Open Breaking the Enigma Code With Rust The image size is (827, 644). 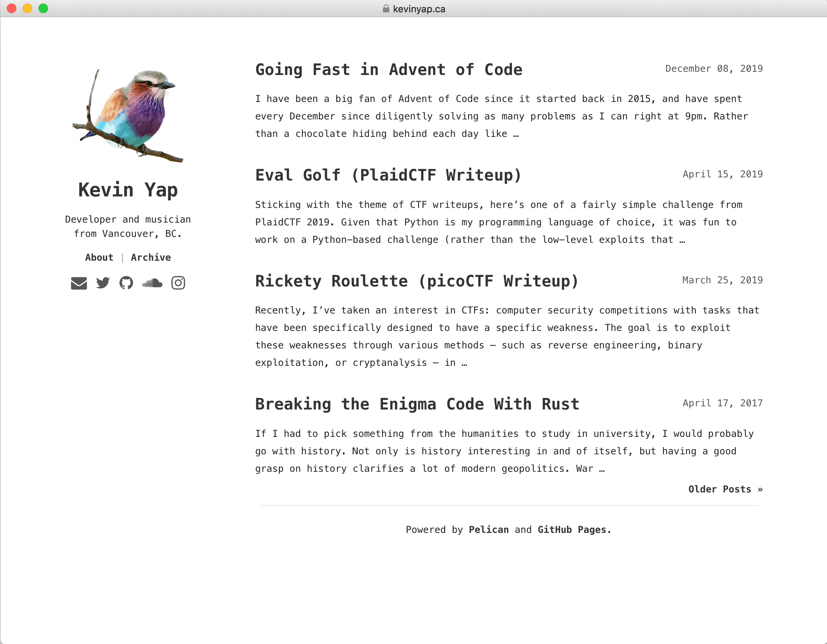coord(417,404)
